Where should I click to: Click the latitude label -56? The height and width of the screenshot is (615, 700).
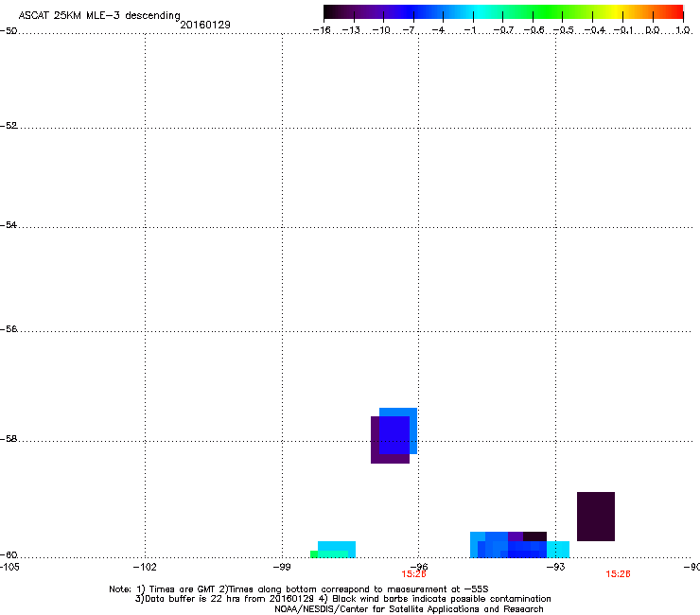pyautogui.click(x=9, y=329)
